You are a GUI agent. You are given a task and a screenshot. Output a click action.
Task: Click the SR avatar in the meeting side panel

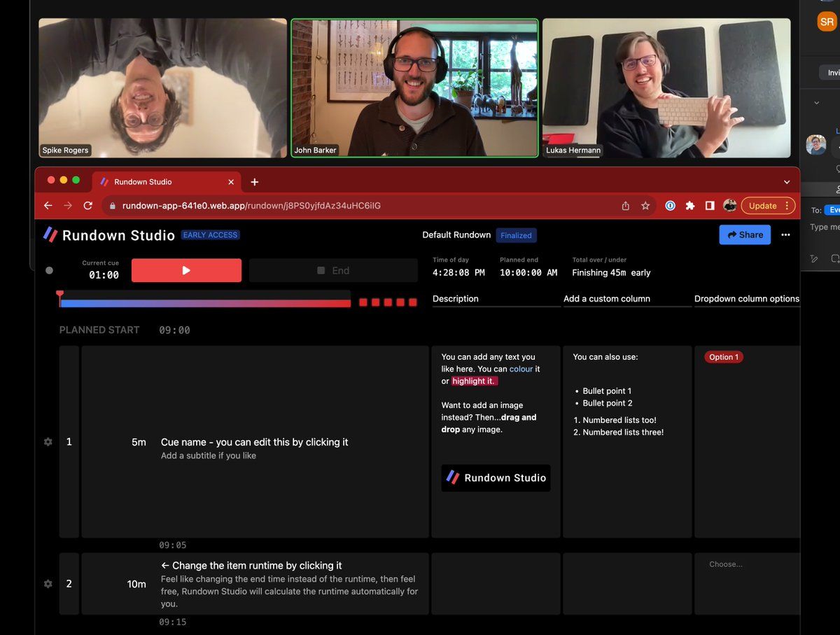click(827, 22)
